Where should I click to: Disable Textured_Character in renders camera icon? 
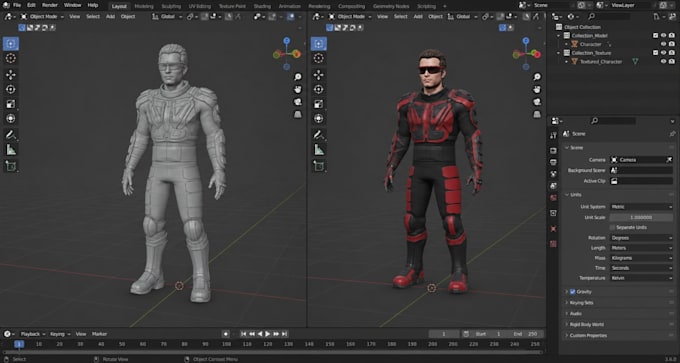tap(672, 62)
